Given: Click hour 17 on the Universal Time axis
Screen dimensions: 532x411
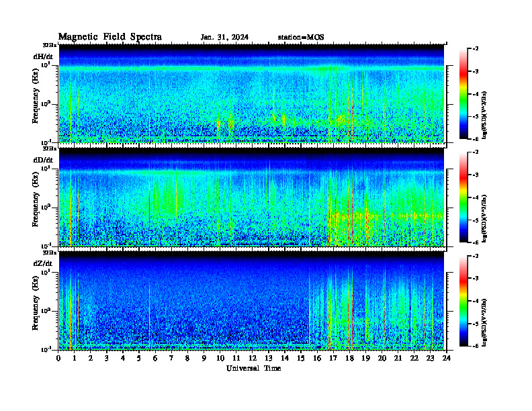Looking at the screenshot, I should click(333, 359).
